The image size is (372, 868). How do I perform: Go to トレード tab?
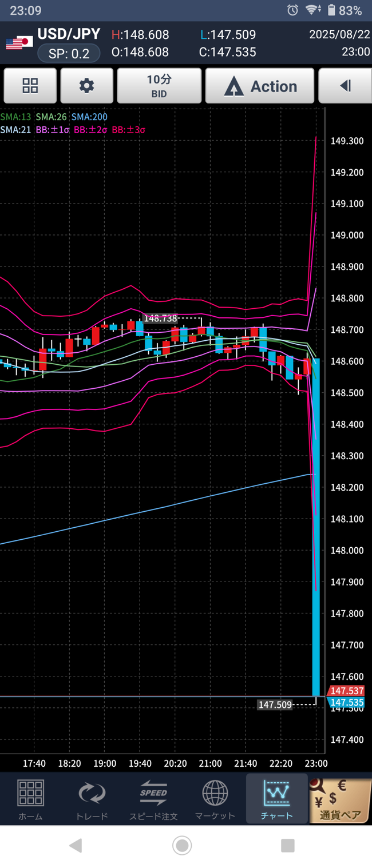click(92, 799)
